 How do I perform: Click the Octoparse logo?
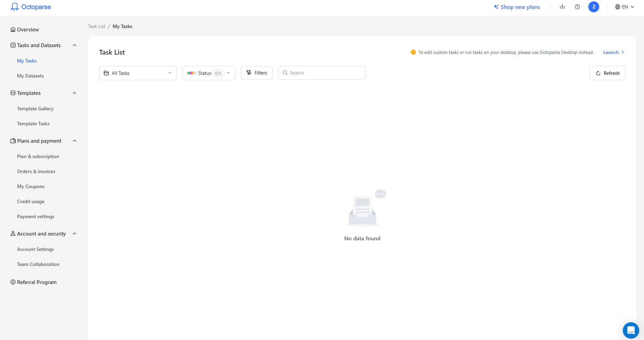(x=31, y=7)
